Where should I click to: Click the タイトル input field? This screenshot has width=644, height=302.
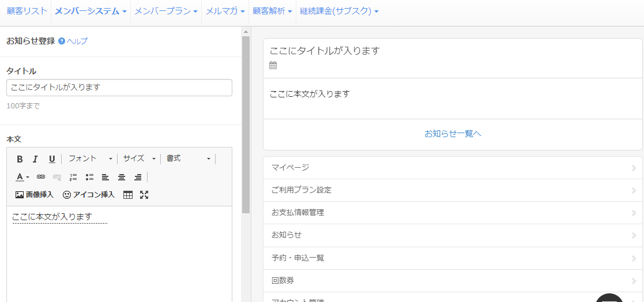[119, 88]
